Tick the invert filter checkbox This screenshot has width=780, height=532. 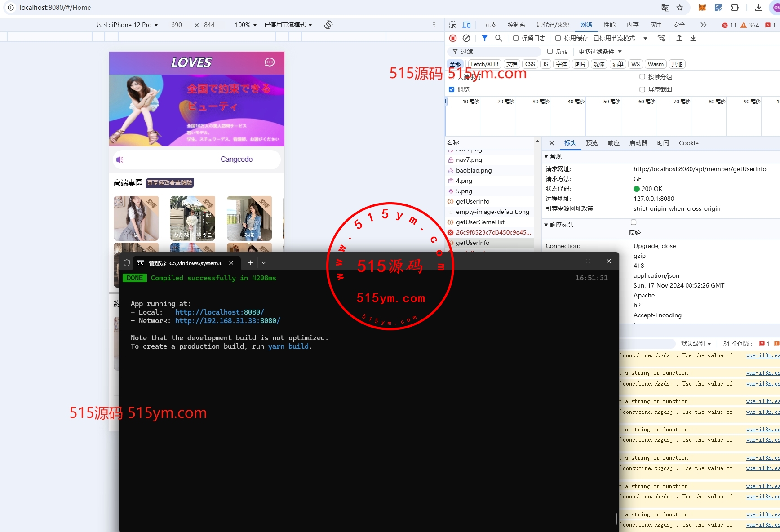coord(550,51)
